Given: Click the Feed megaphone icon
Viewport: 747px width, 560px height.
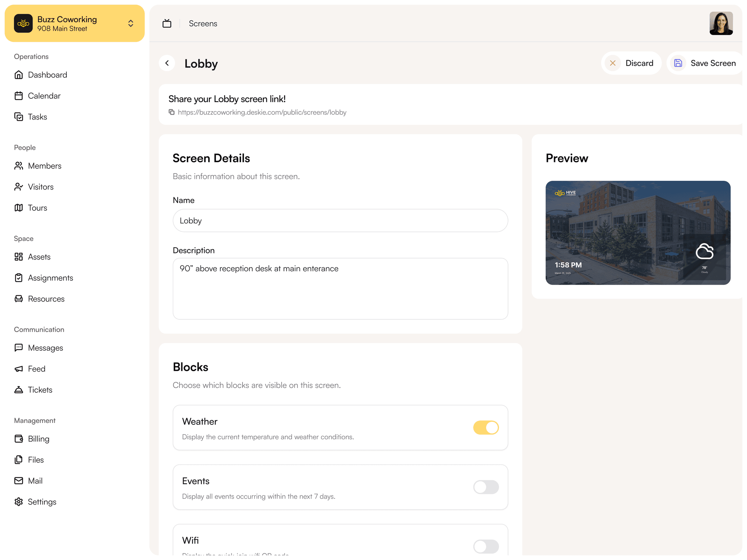Looking at the screenshot, I should tap(19, 369).
